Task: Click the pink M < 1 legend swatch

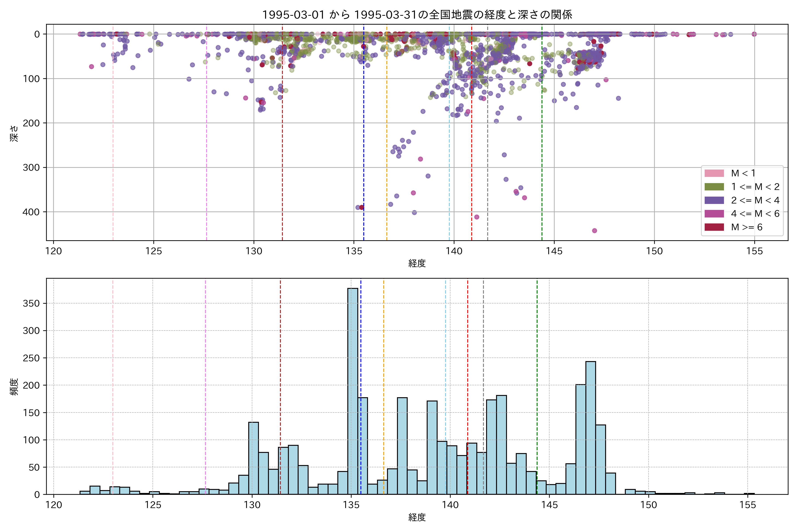Action: pos(714,173)
